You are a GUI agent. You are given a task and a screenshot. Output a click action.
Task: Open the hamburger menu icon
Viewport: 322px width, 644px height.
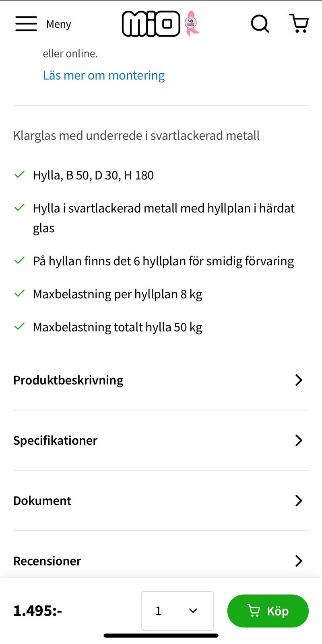26,24
